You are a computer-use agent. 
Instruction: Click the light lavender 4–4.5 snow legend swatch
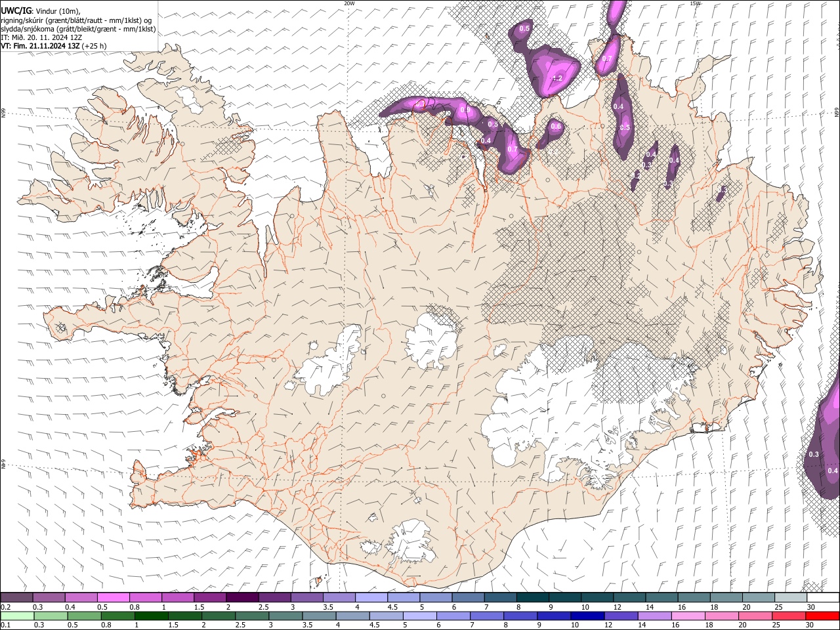click(x=371, y=597)
